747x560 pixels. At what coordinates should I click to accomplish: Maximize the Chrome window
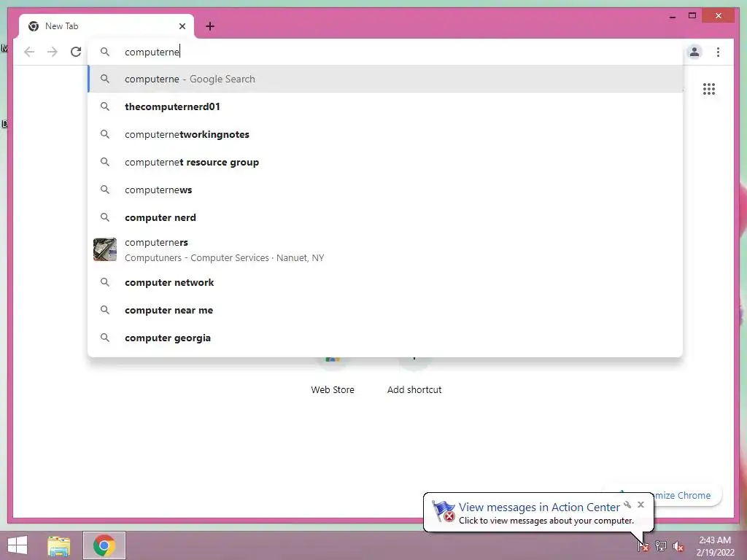click(x=692, y=16)
